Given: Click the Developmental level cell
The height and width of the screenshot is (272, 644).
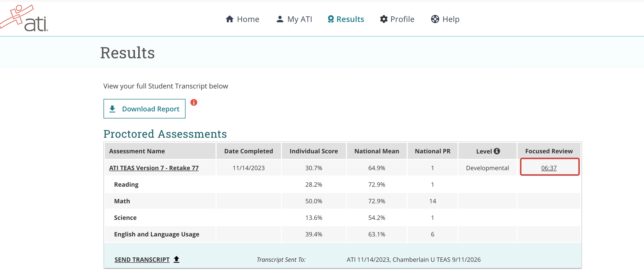Looking at the screenshot, I should (x=487, y=168).
